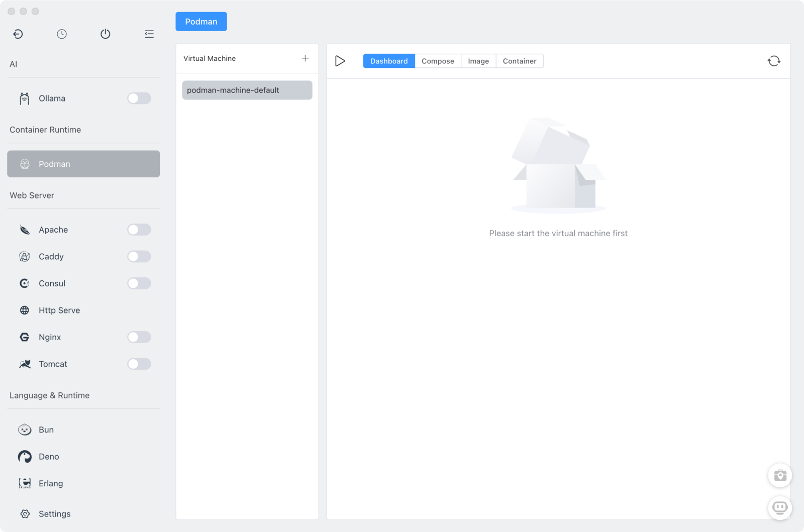Start the virtual machine with play icon
804x532 pixels.
pyautogui.click(x=340, y=61)
